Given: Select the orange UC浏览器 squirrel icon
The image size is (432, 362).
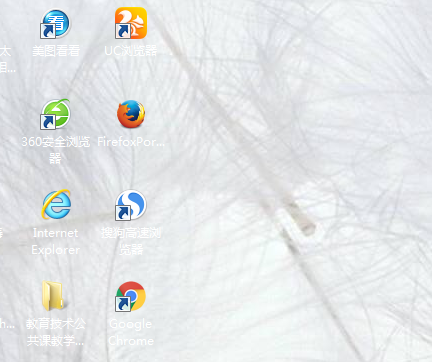Looking at the screenshot, I should pos(131,23).
